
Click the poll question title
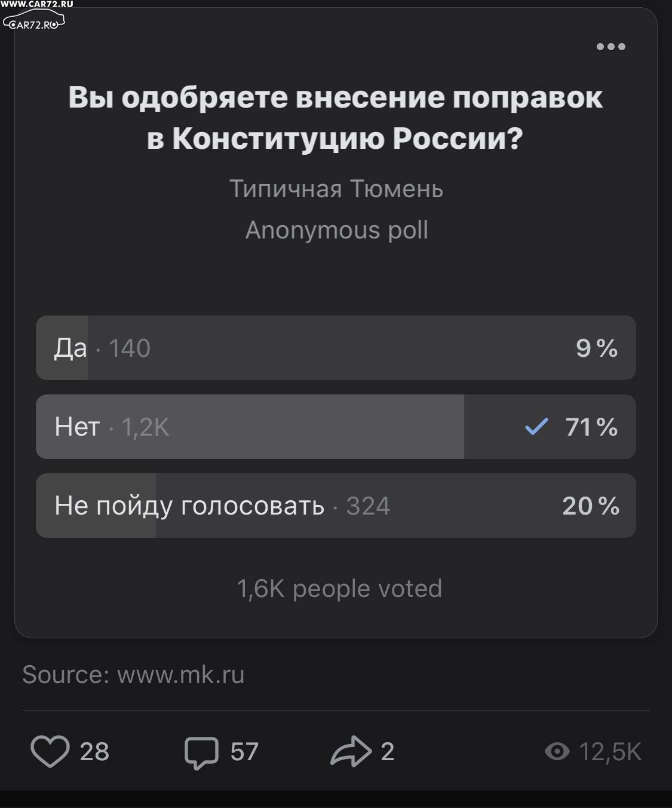tap(336, 118)
